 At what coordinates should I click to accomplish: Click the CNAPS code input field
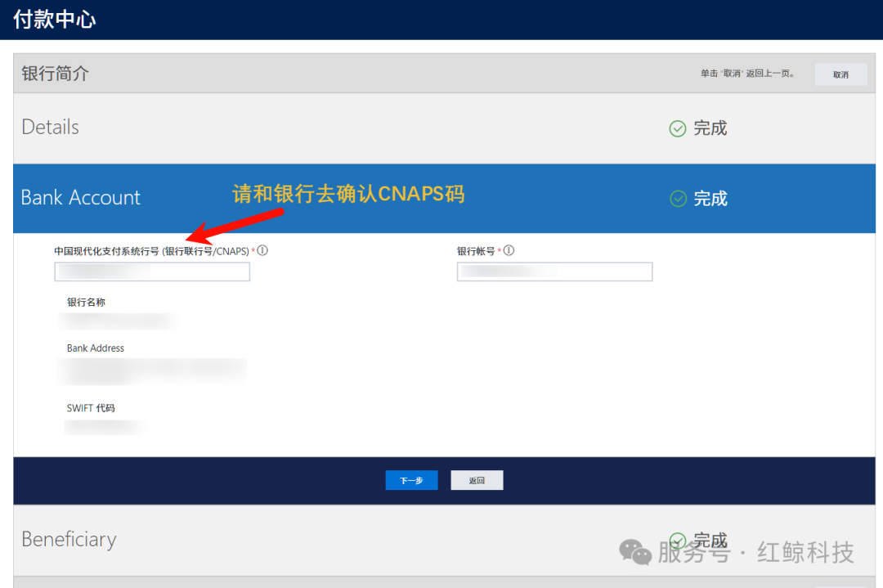[x=152, y=272]
